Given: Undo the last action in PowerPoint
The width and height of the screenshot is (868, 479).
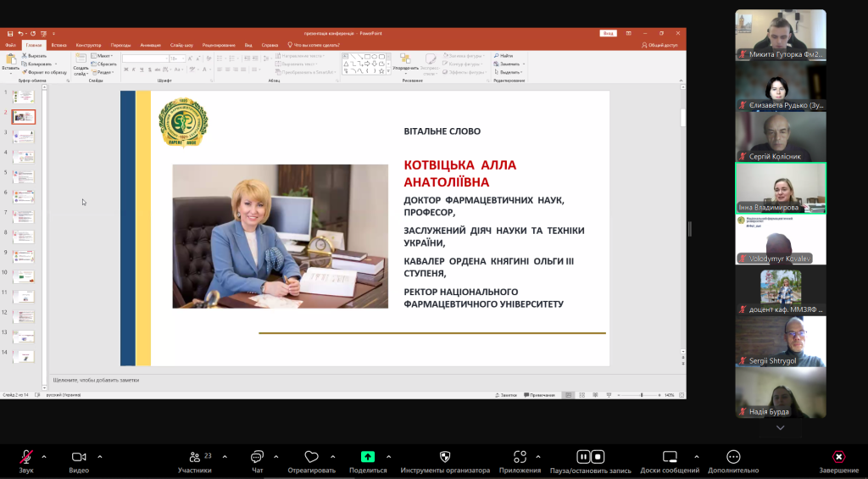Looking at the screenshot, I should (x=20, y=34).
